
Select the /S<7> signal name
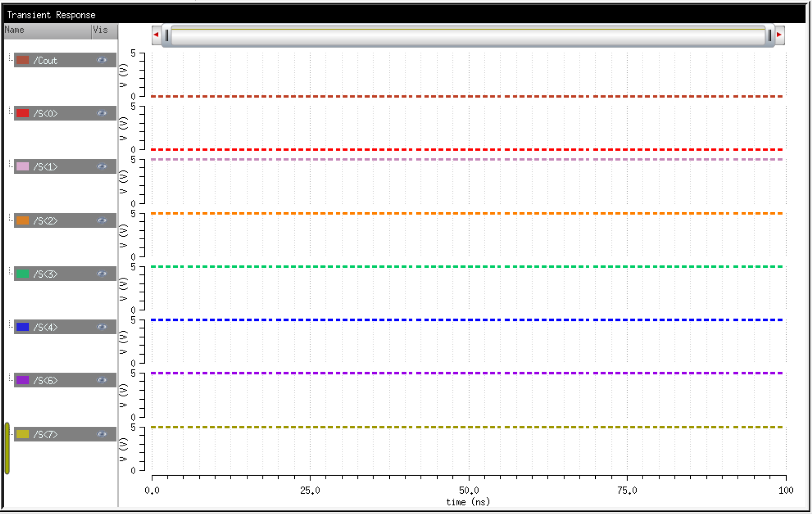[x=45, y=434]
